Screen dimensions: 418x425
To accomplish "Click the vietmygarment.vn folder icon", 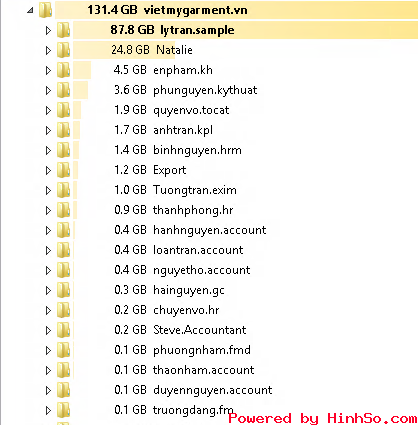I will 45,10.
